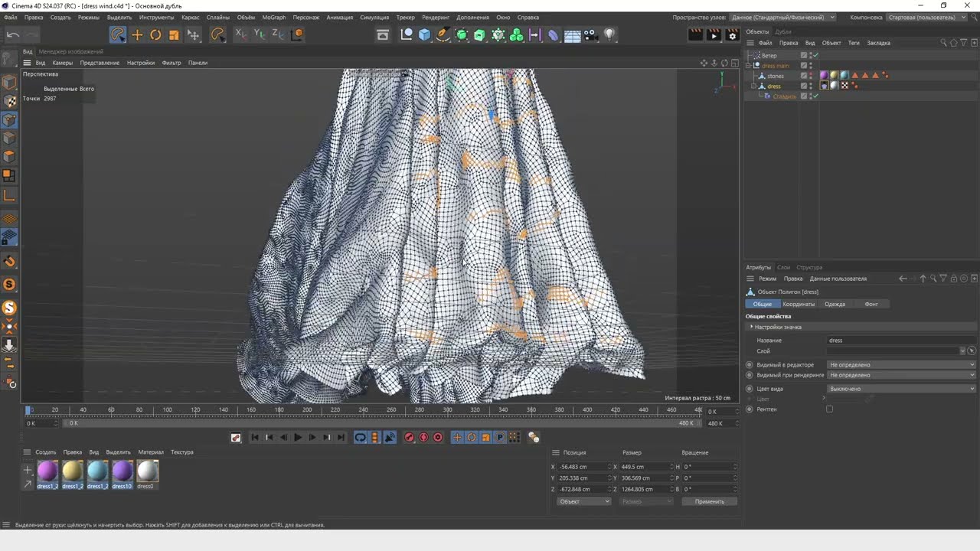The image size is (980, 551).
Task: Toggle the green enable checkmark for Ветер
Action: coord(815,56)
